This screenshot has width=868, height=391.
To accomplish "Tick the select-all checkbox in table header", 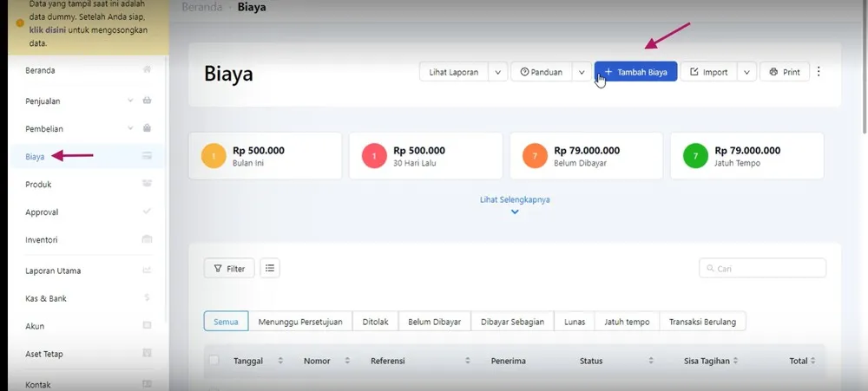I will (x=214, y=361).
